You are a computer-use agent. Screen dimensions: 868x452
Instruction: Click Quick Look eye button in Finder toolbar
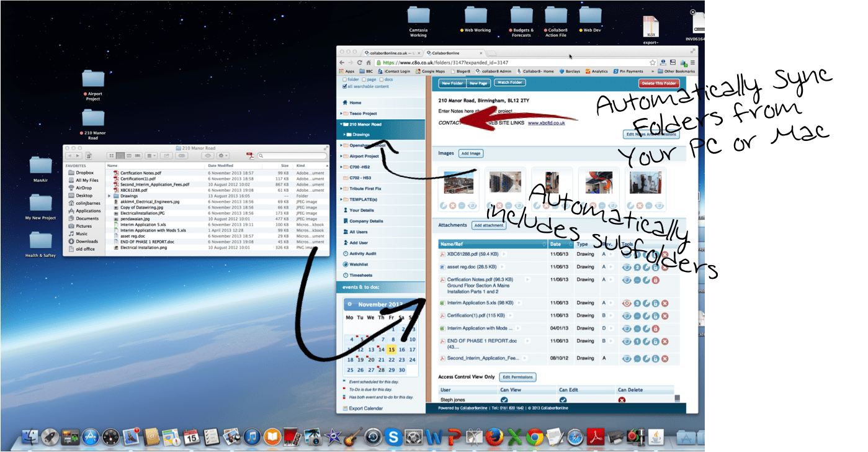208,155
